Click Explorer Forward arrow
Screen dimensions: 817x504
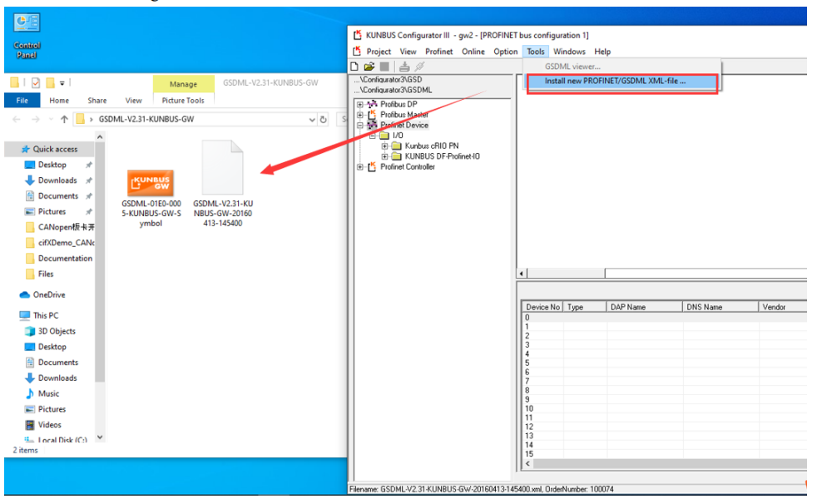(x=36, y=119)
